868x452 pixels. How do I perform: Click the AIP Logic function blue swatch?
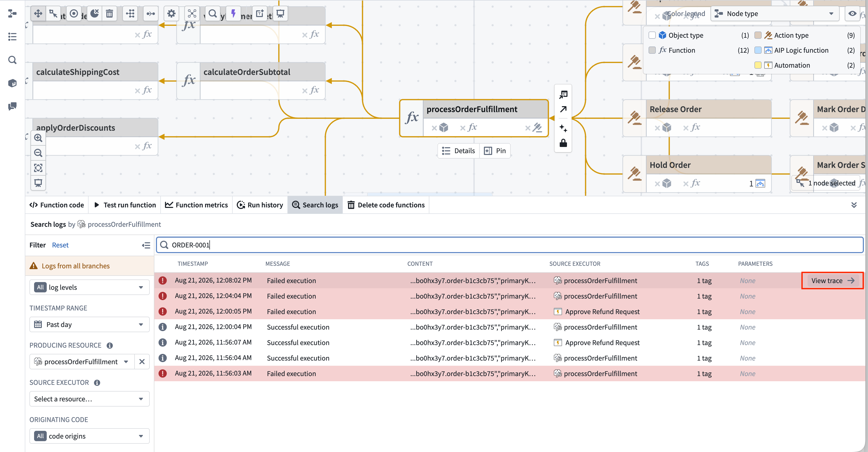[758, 50]
